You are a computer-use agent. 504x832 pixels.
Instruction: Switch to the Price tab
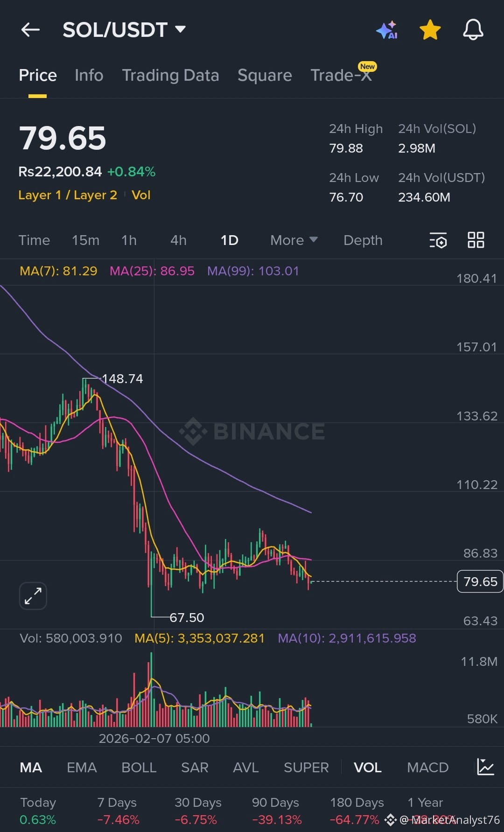click(38, 75)
